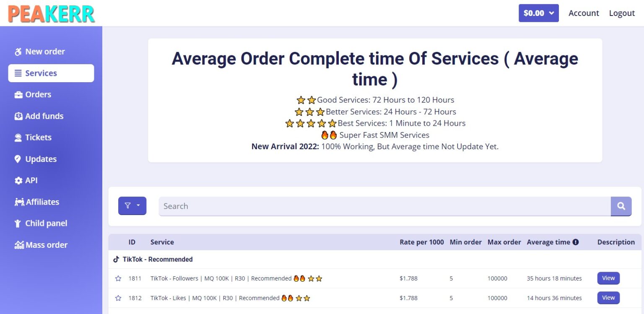Screen dimensions: 644x314
Task: Click the search magnifier icon button
Action: click(x=621, y=206)
